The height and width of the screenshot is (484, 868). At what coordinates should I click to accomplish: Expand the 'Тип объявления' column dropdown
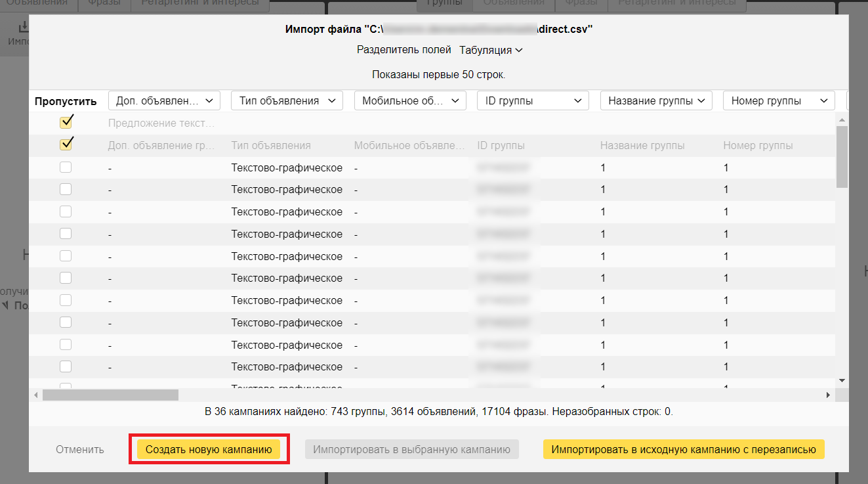click(286, 100)
